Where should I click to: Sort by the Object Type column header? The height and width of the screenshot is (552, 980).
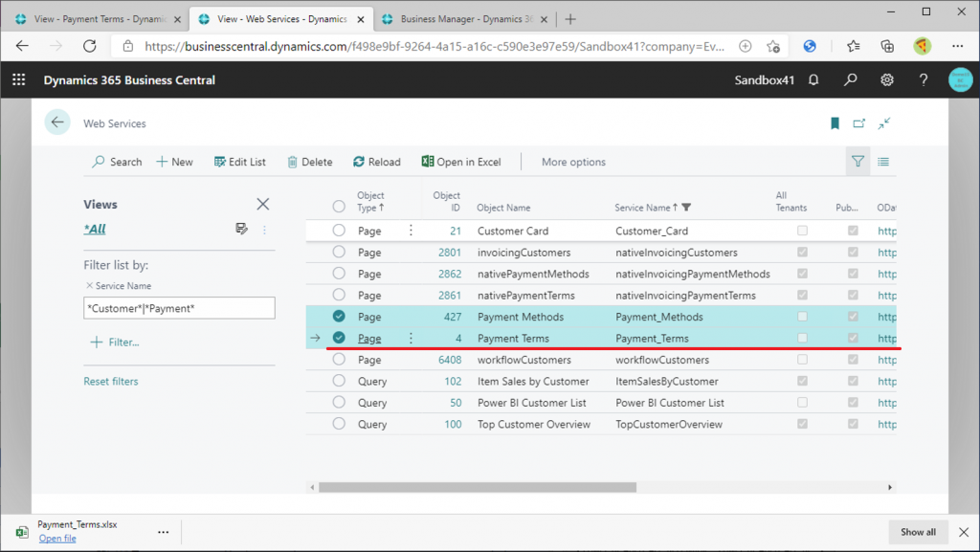[370, 201]
